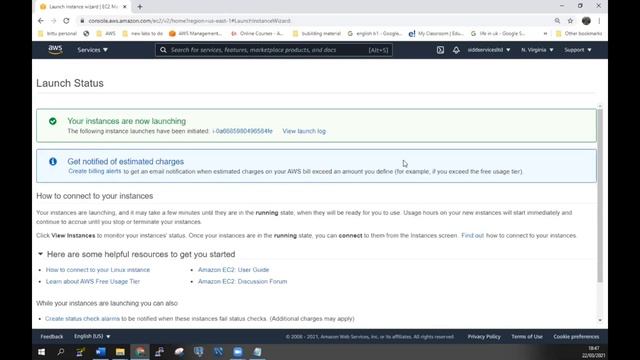Click the Find out connection link

coord(472,236)
